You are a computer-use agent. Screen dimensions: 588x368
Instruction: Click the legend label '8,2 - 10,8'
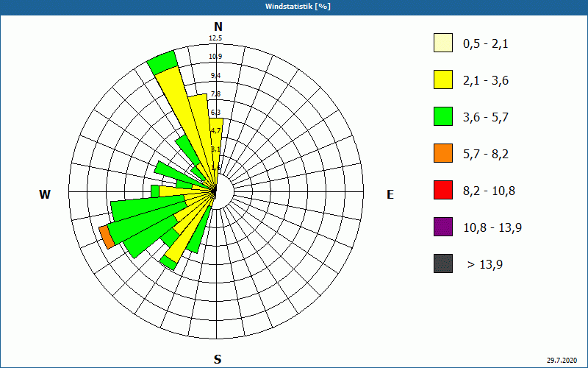(x=489, y=191)
